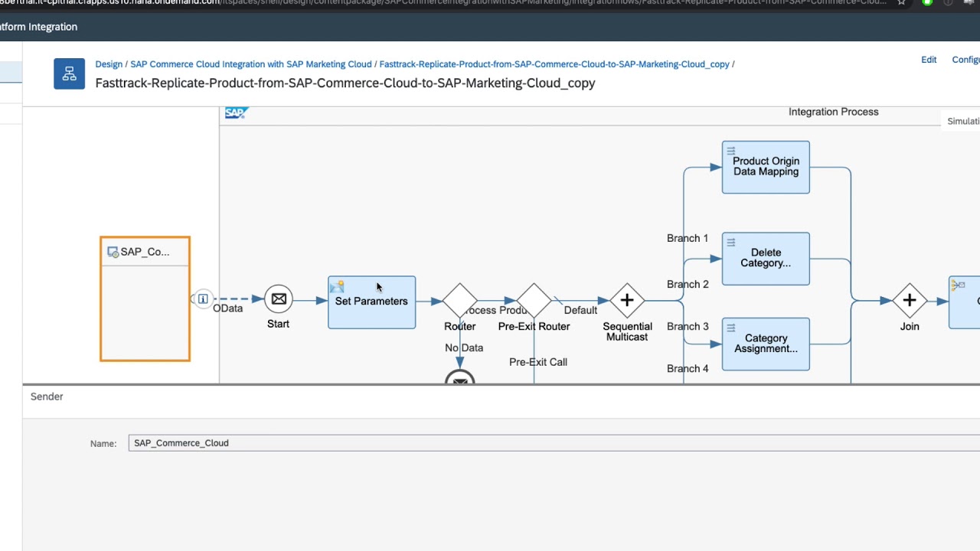
Task: Select the Join gateway
Action: click(x=910, y=300)
